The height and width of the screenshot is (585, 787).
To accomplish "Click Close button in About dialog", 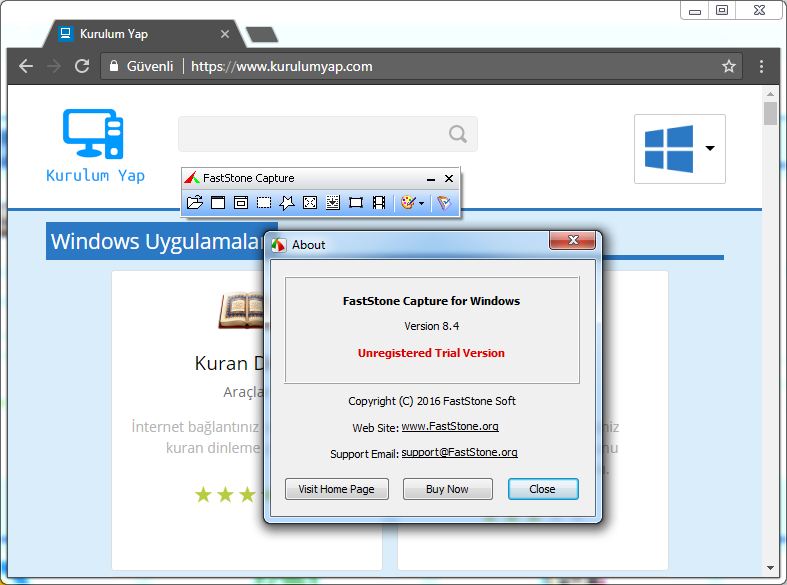I will [x=543, y=489].
